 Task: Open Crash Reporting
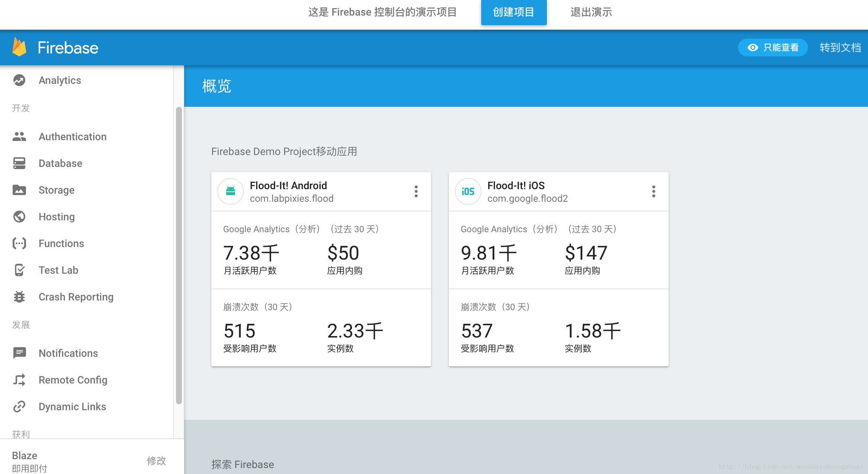coord(76,297)
